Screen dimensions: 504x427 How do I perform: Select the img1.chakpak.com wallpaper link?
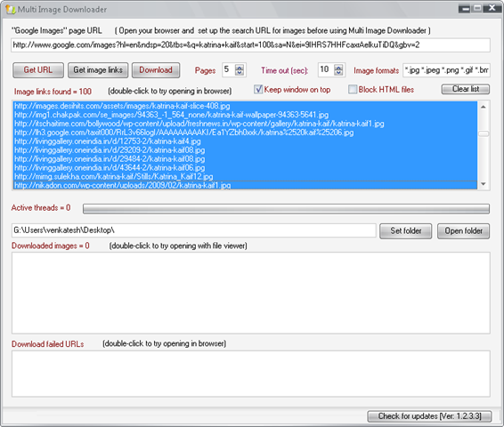[245, 115]
